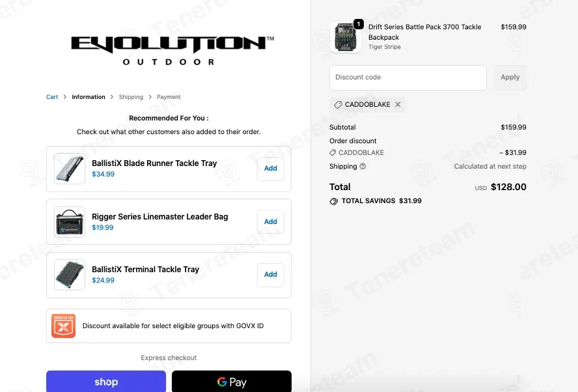Click the Rigger Series Linemaster Leader Bag image

70,221
